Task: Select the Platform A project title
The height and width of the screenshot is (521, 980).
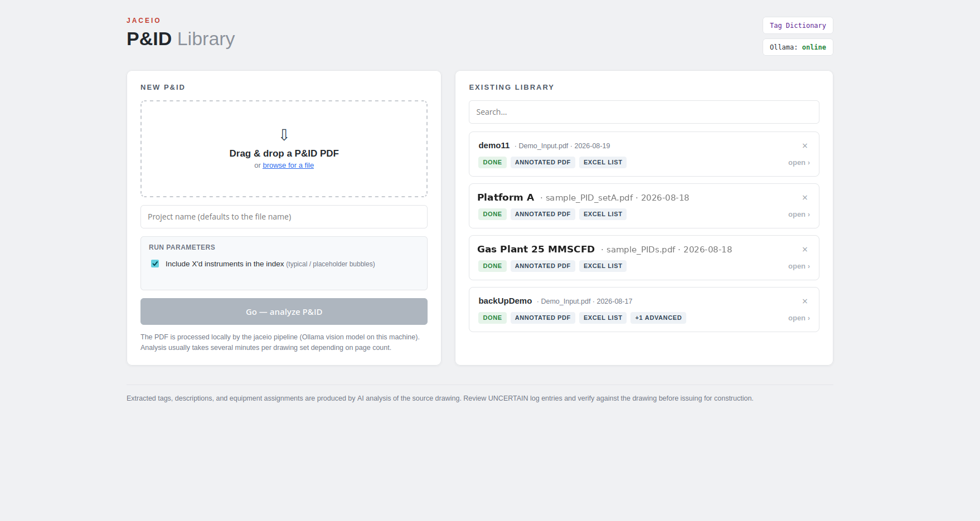Action: [506, 197]
